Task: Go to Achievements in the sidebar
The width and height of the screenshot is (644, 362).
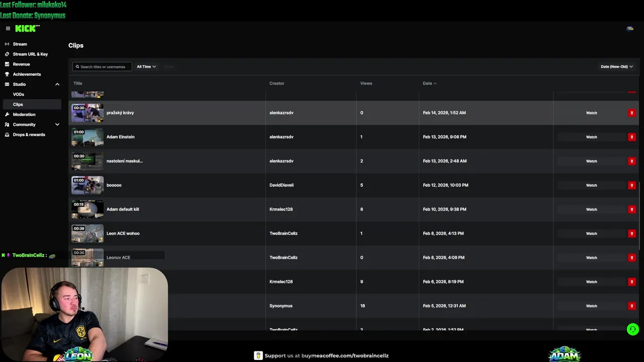Action: [27, 74]
